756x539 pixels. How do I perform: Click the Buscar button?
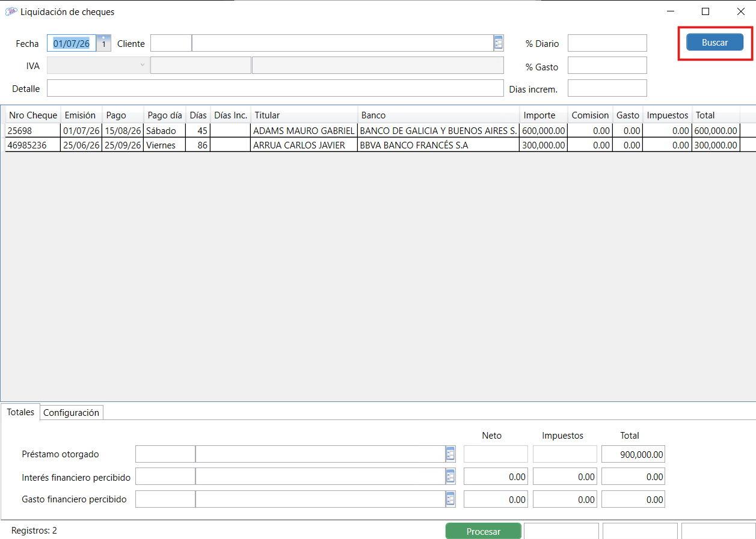[715, 43]
